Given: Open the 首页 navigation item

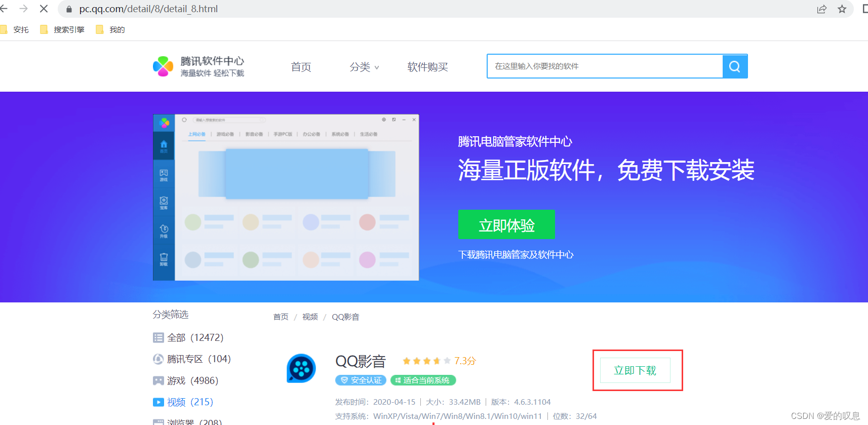Looking at the screenshot, I should (x=301, y=67).
